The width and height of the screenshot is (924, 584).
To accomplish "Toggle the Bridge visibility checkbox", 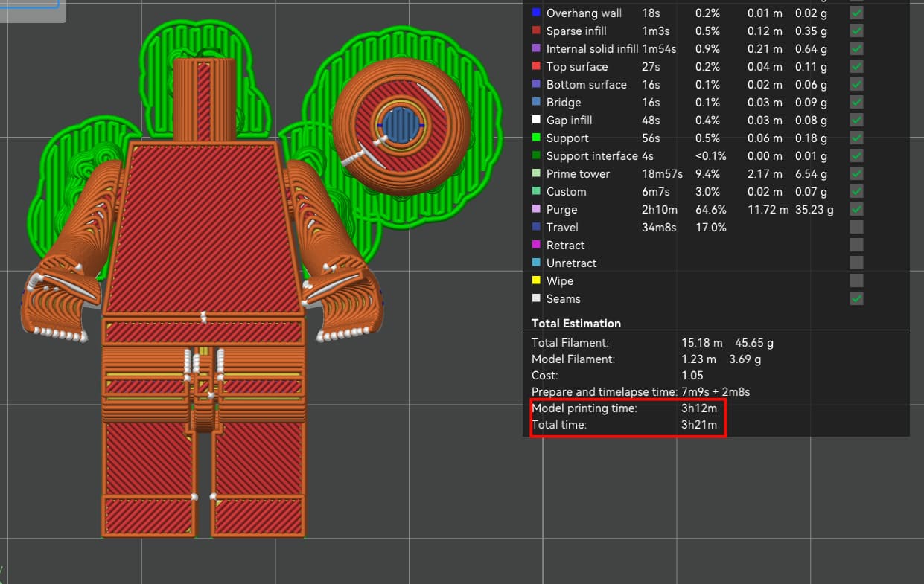I will click(856, 102).
